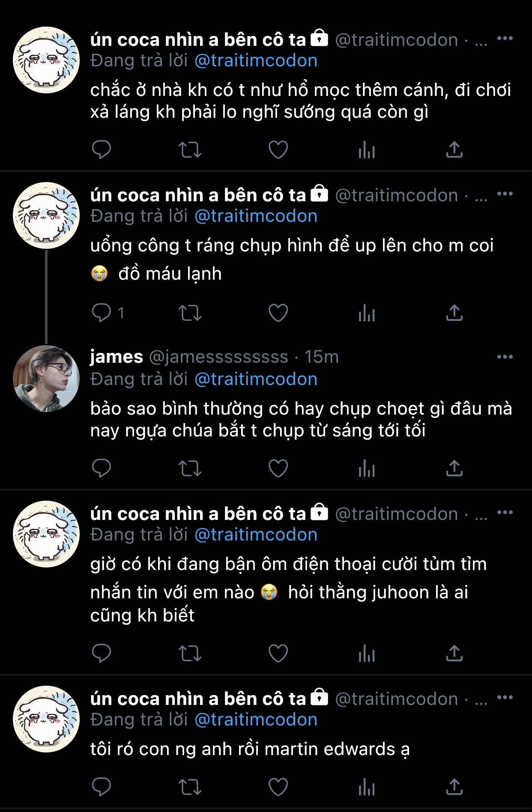Reply to the "martin edwards" tweet

tap(102, 787)
